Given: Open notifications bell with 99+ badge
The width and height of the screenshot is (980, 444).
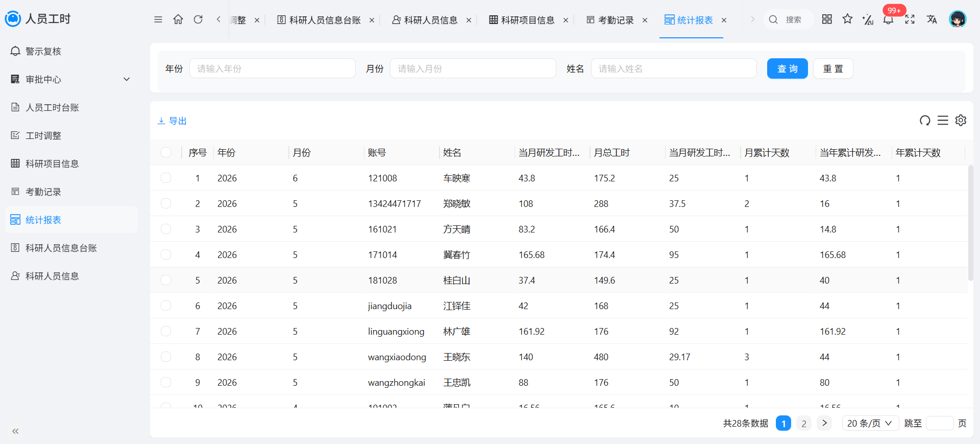Looking at the screenshot, I should [889, 19].
